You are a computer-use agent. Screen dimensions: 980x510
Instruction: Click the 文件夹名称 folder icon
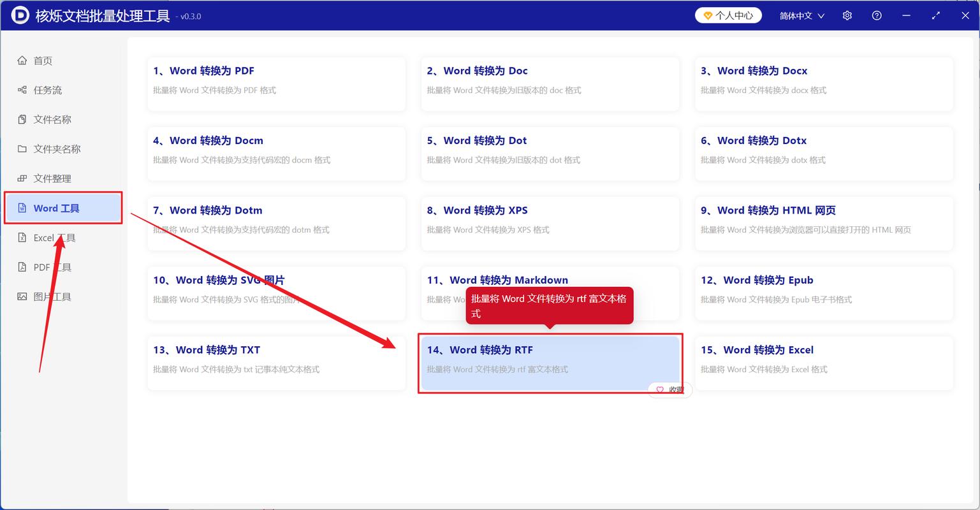coord(22,149)
